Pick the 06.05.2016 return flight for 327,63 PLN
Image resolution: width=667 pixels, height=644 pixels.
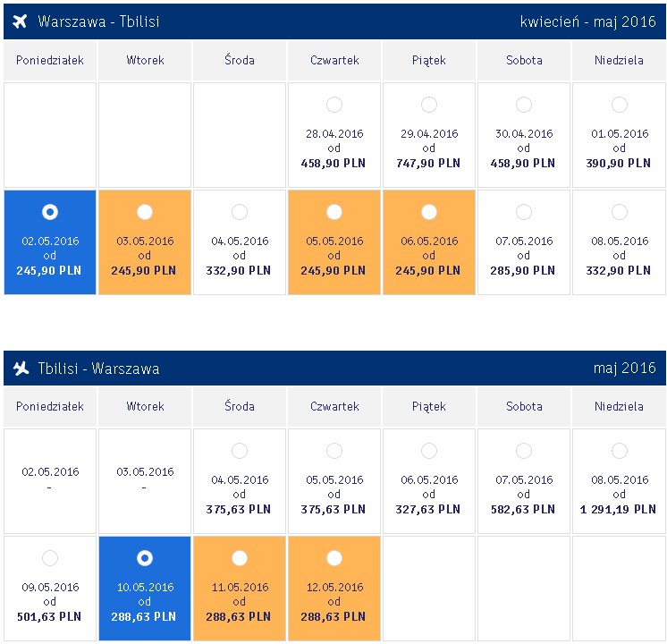[429, 451]
